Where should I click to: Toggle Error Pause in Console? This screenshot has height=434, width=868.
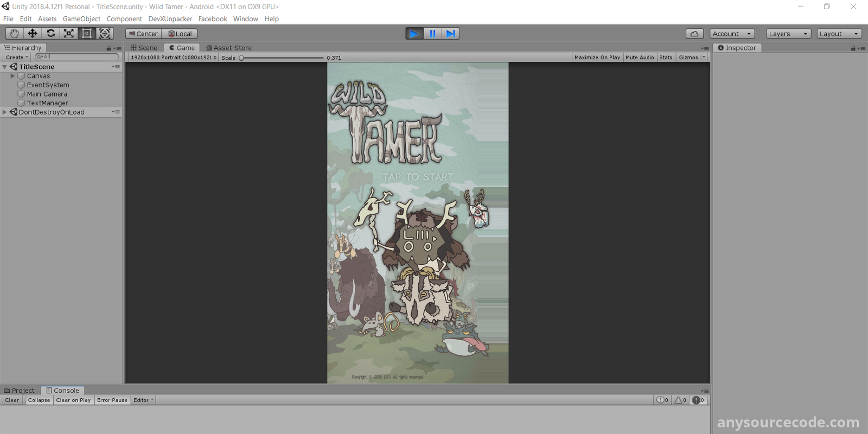point(112,400)
